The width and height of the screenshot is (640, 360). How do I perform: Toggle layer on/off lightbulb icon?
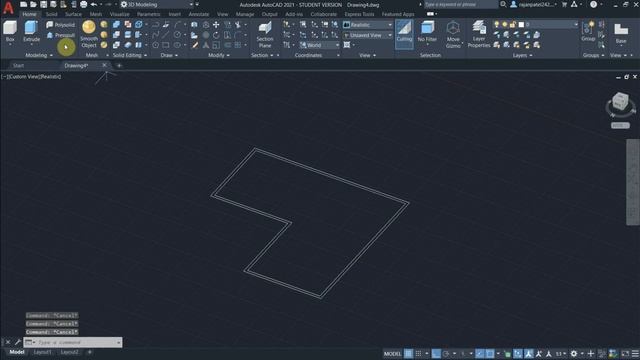pyautogui.click(x=497, y=25)
